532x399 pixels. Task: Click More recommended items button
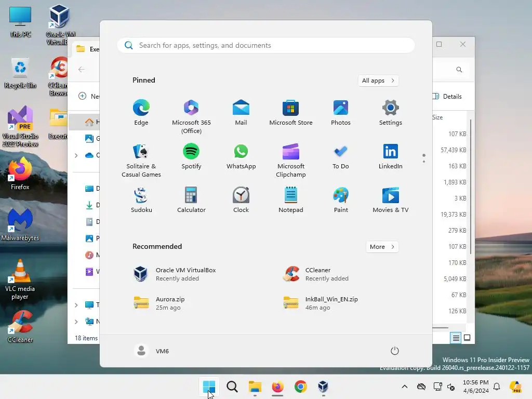[x=382, y=247]
